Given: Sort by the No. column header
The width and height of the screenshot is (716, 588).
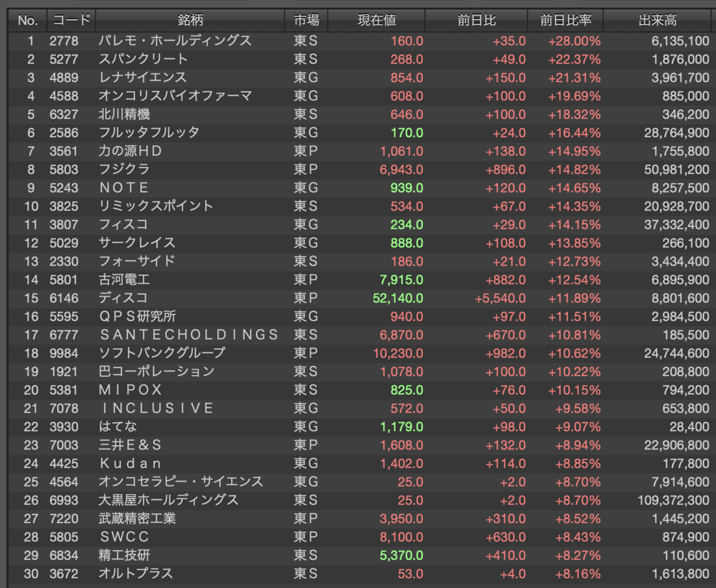Looking at the screenshot, I should [x=27, y=20].
